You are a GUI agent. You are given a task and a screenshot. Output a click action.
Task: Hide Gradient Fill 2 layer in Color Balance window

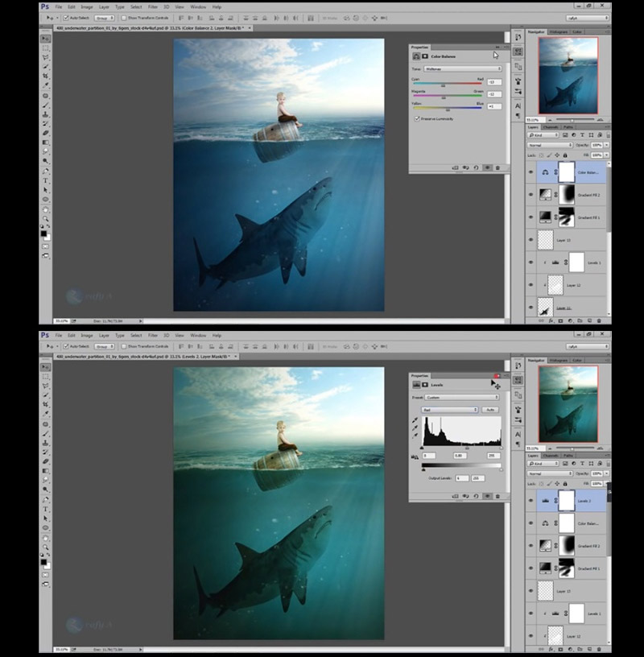coord(530,195)
